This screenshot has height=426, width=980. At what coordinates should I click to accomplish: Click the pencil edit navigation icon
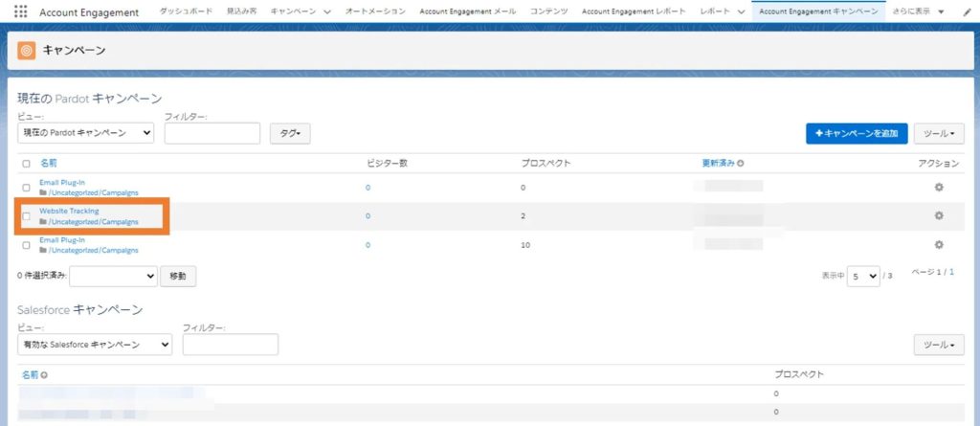pyautogui.click(x=968, y=12)
